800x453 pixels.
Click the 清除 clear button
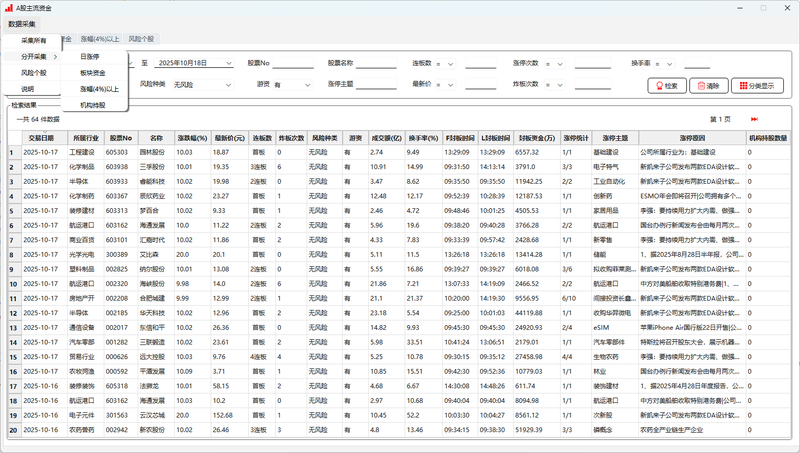click(x=707, y=86)
